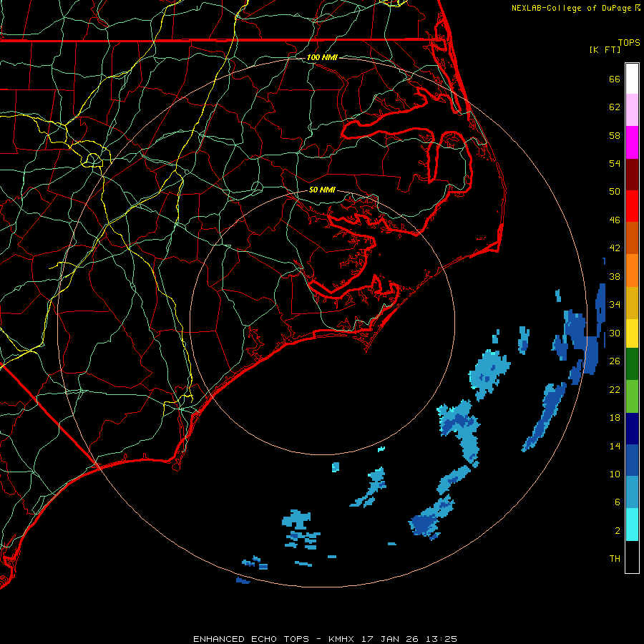Click the '2' legend value

(x=617, y=531)
